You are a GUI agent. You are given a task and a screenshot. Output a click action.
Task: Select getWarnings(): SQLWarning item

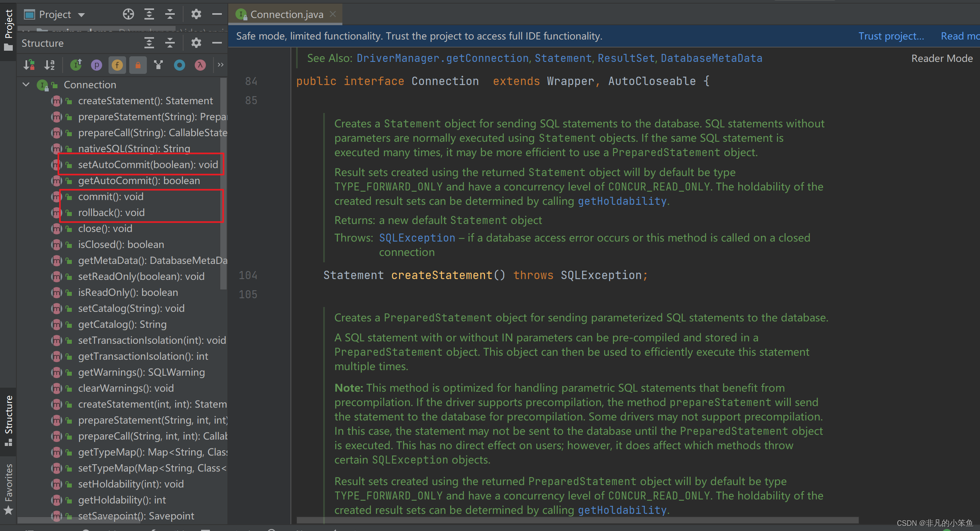point(141,372)
